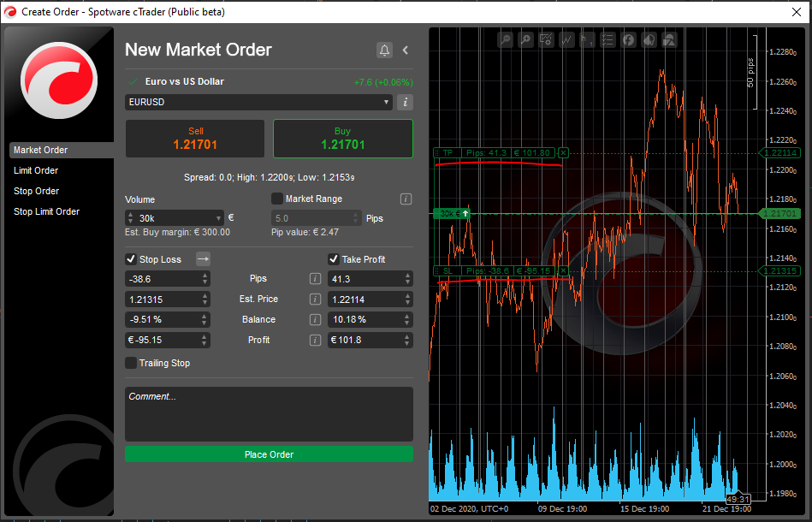The height and width of the screenshot is (522, 812).
Task: Adjust the Take Profit balance percent stepper
Action: point(407,319)
